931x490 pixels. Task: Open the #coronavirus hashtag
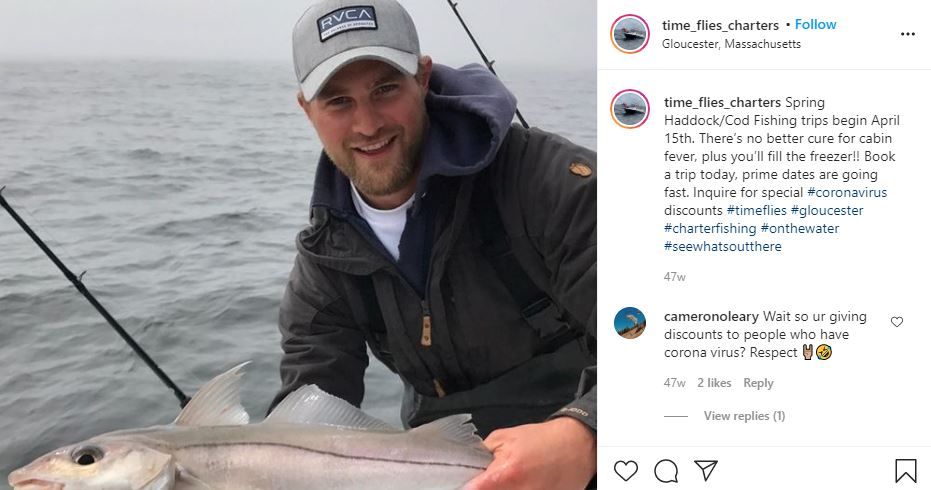(x=847, y=192)
